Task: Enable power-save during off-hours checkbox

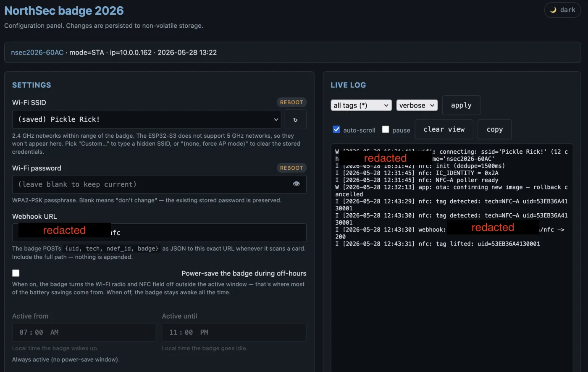Action: coord(16,273)
